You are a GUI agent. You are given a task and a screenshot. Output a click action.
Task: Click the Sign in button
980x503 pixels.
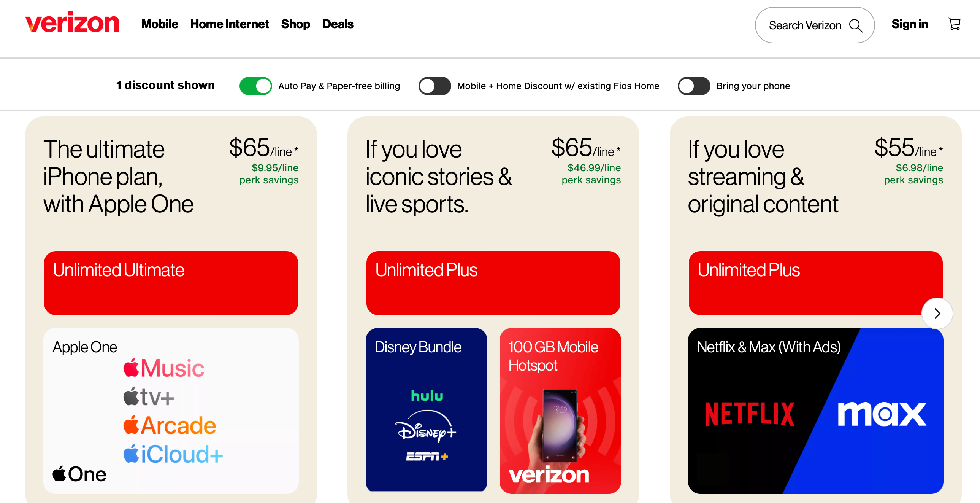tap(909, 24)
